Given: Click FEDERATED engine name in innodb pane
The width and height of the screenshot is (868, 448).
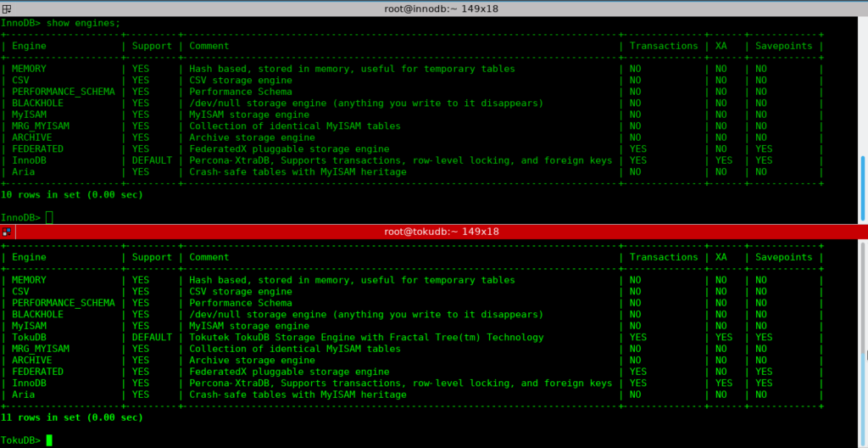Looking at the screenshot, I should pyautogui.click(x=37, y=149).
